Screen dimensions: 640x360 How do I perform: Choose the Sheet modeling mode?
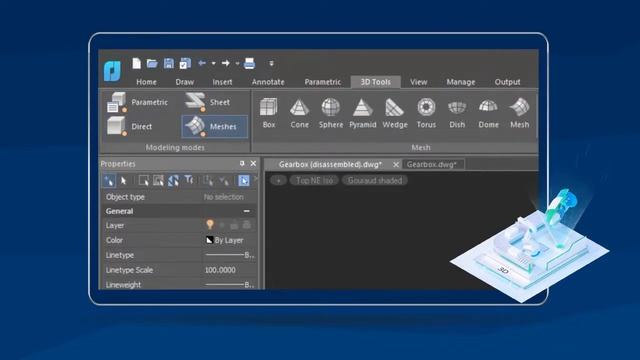pyautogui.click(x=208, y=102)
